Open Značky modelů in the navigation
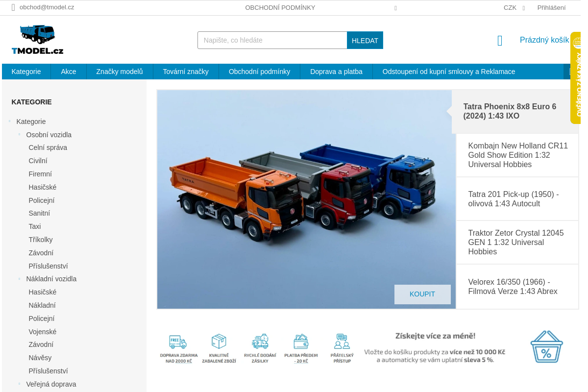This screenshot has width=588, height=392. click(x=120, y=72)
